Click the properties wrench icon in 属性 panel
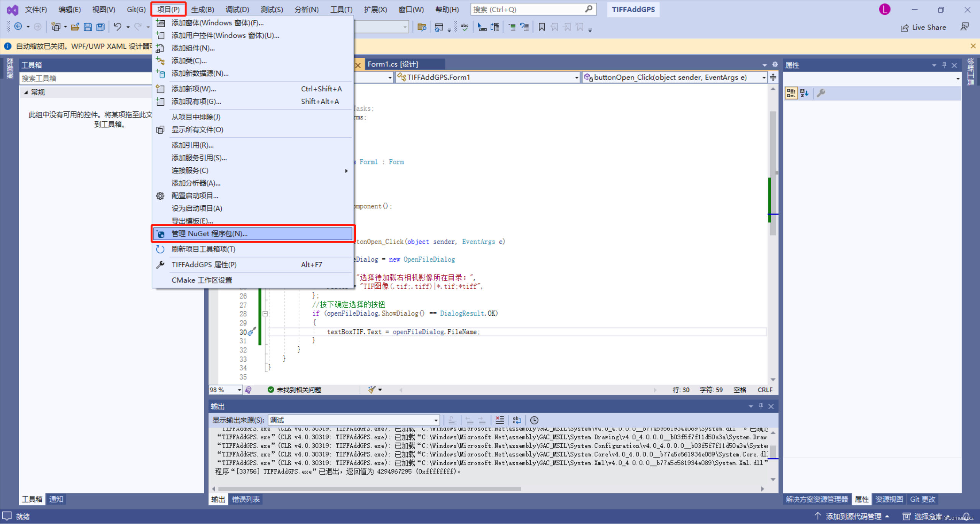 [821, 93]
